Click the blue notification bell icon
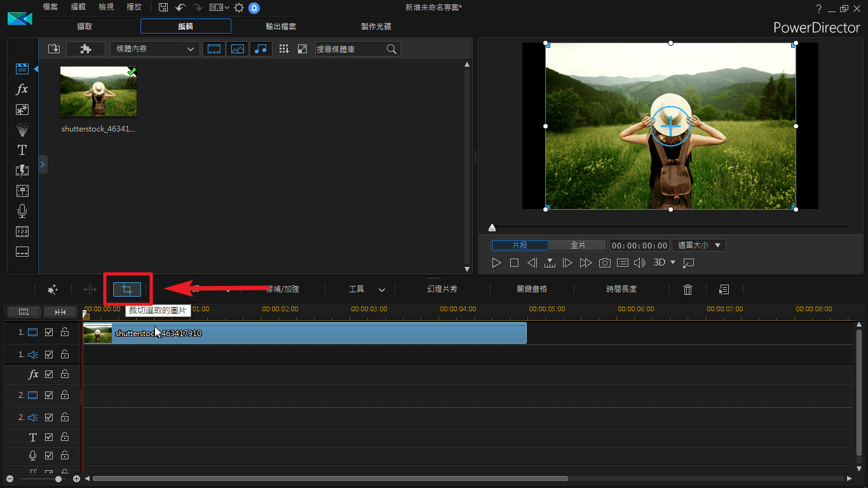The height and width of the screenshot is (488, 868). tap(254, 8)
